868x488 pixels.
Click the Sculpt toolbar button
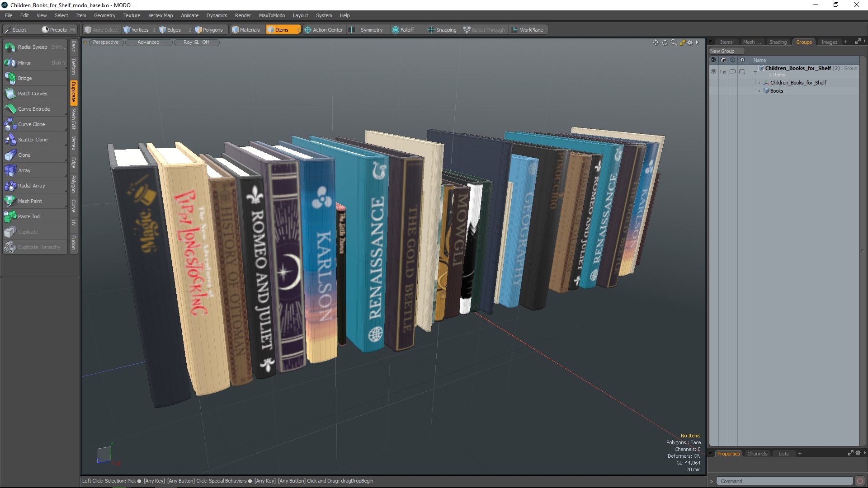pyautogui.click(x=20, y=30)
